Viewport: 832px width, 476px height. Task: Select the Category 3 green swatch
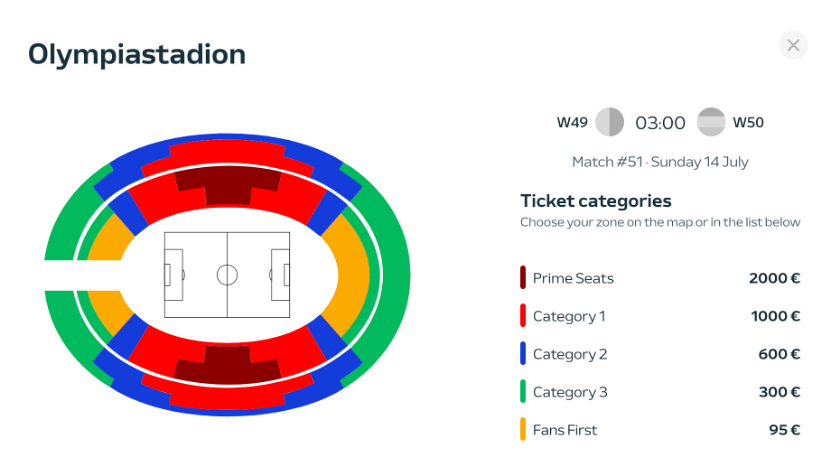pyautogui.click(x=523, y=392)
